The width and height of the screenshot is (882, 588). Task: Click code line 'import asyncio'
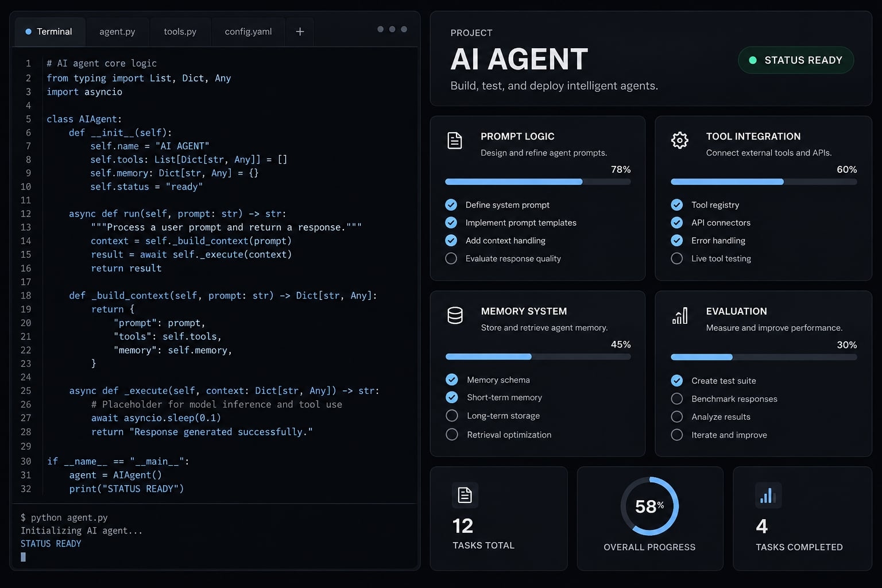[x=84, y=92]
